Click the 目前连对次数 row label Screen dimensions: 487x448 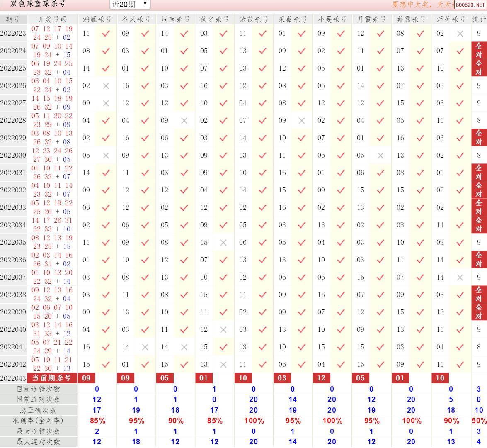click(38, 399)
